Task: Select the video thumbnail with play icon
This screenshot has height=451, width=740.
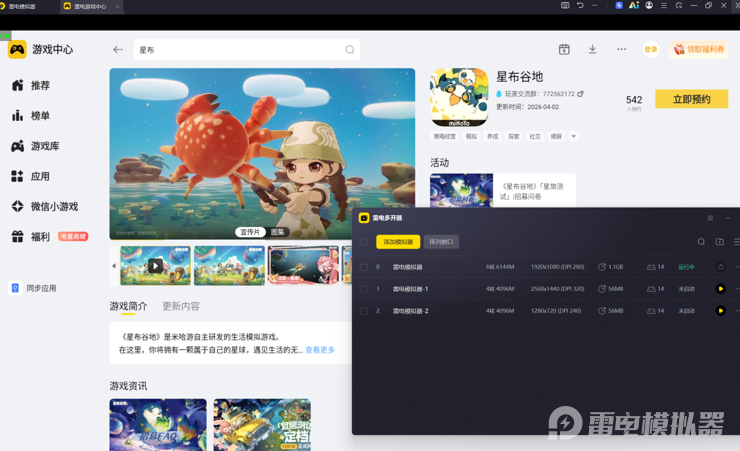Action: [156, 266]
